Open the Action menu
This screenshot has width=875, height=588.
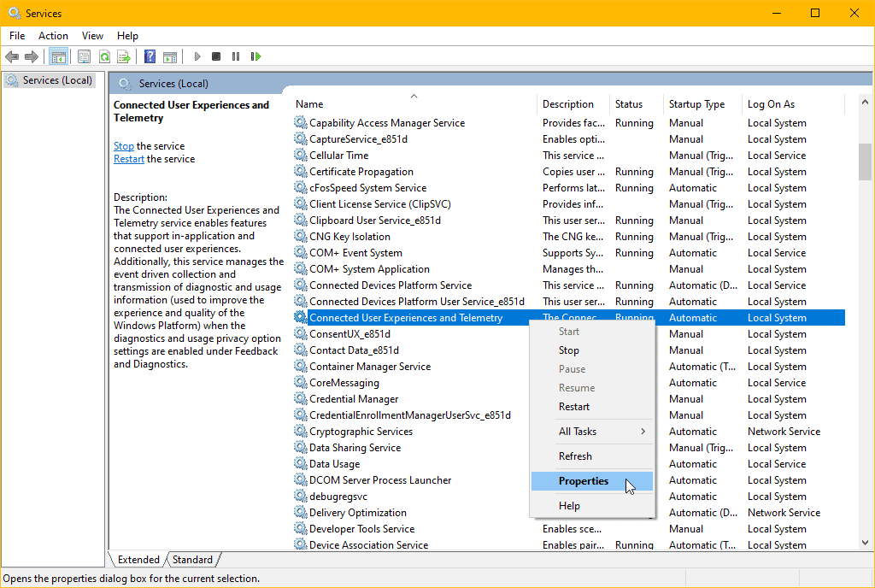tap(53, 36)
